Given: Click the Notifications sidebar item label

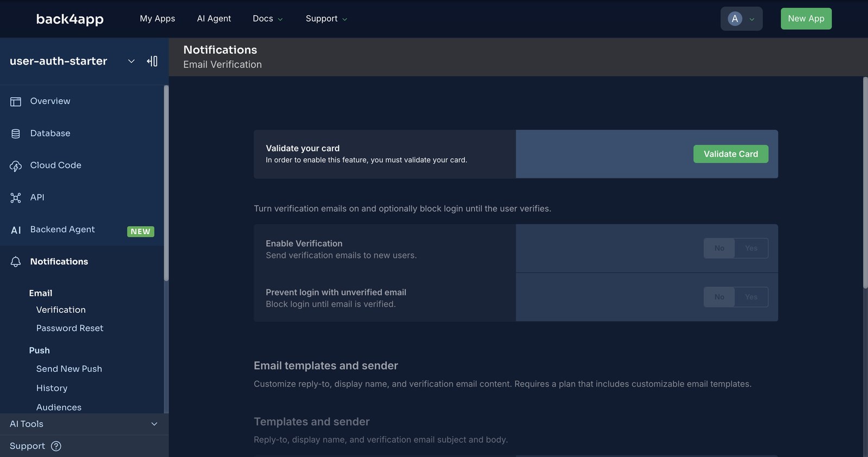Looking at the screenshot, I should (x=59, y=262).
